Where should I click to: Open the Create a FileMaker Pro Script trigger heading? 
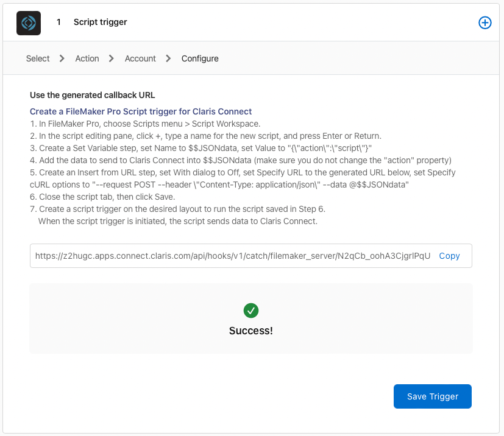click(141, 111)
